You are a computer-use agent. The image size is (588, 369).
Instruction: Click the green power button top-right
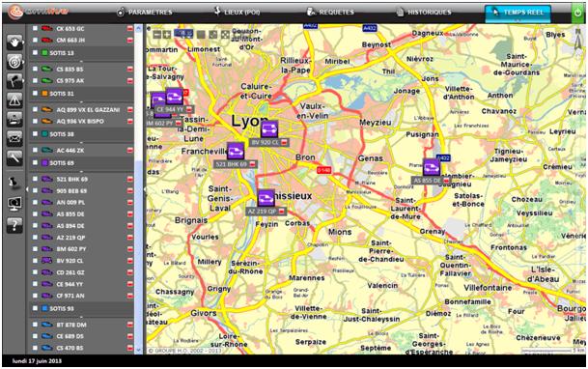click(577, 13)
